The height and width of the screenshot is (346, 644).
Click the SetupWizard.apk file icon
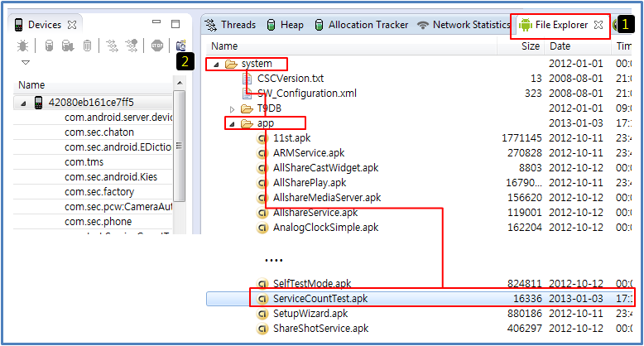pos(262,315)
